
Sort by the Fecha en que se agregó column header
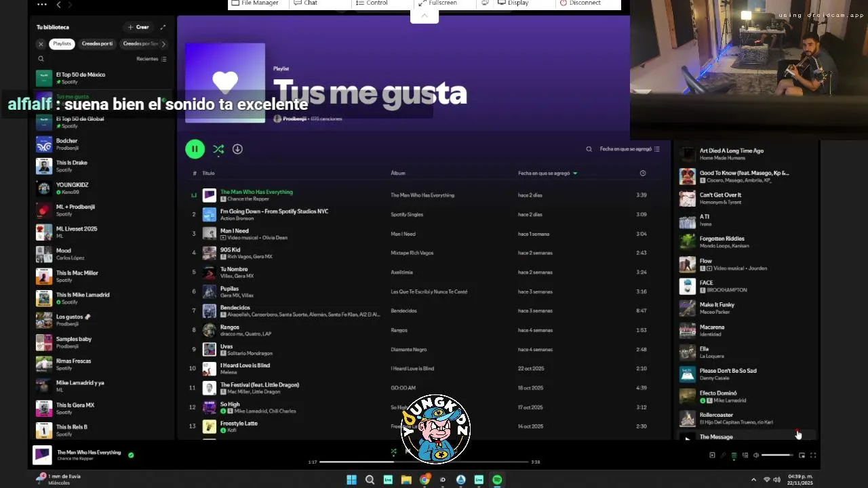pos(547,173)
